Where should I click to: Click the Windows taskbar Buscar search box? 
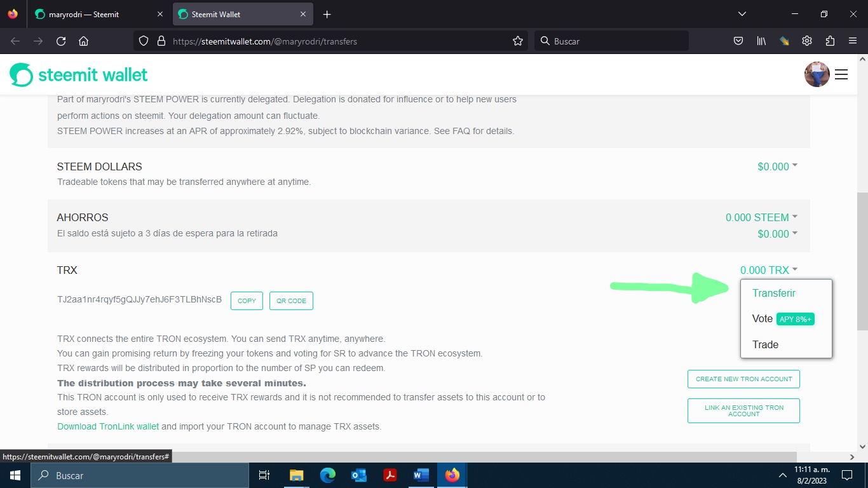click(139, 475)
